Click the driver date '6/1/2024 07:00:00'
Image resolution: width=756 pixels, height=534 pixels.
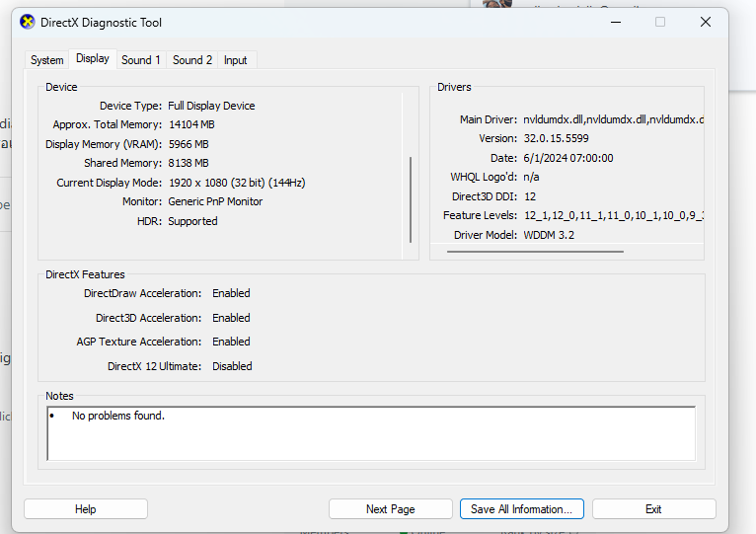(x=567, y=158)
